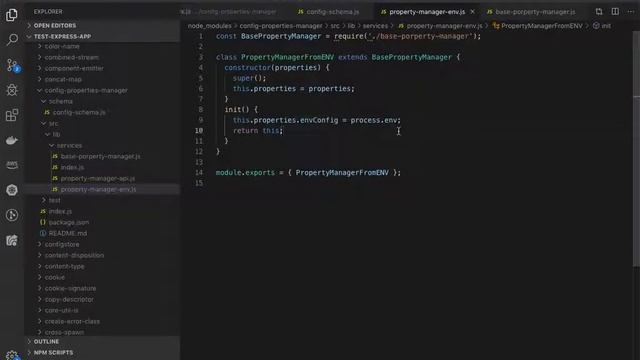The width and height of the screenshot is (640, 360).
Task: Open the Explorer view in activity bar
Action: pos(12,15)
